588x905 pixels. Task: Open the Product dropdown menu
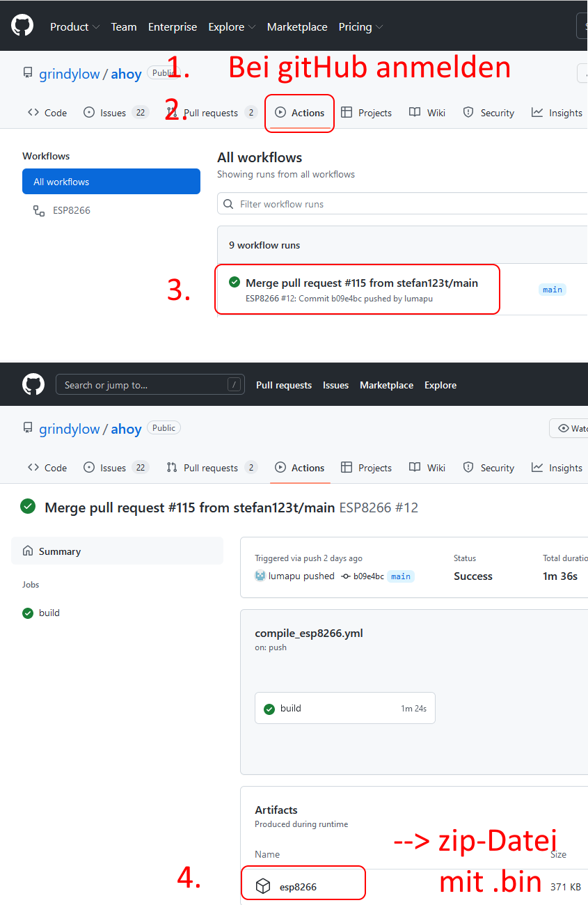tap(74, 27)
